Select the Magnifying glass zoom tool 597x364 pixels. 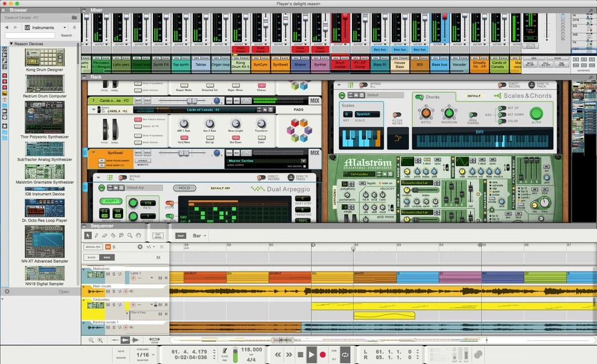point(130,235)
